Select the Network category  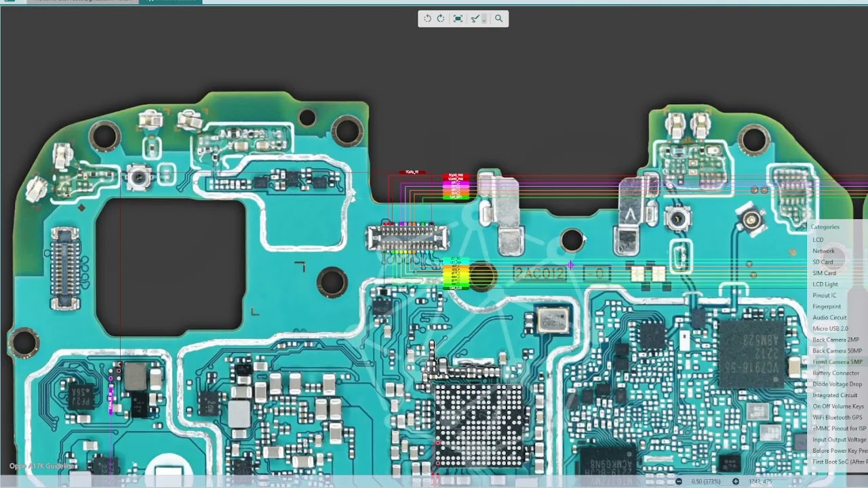point(823,251)
